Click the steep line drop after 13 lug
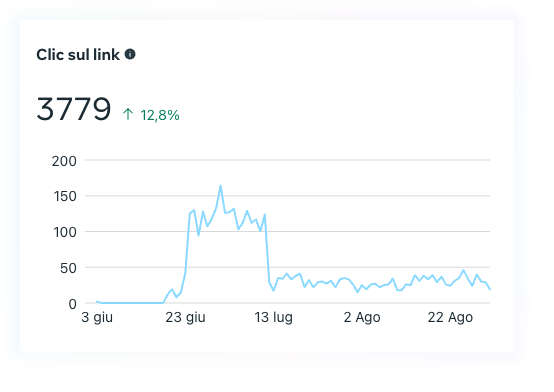This screenshot has height=392, width=554. (267, 249)
